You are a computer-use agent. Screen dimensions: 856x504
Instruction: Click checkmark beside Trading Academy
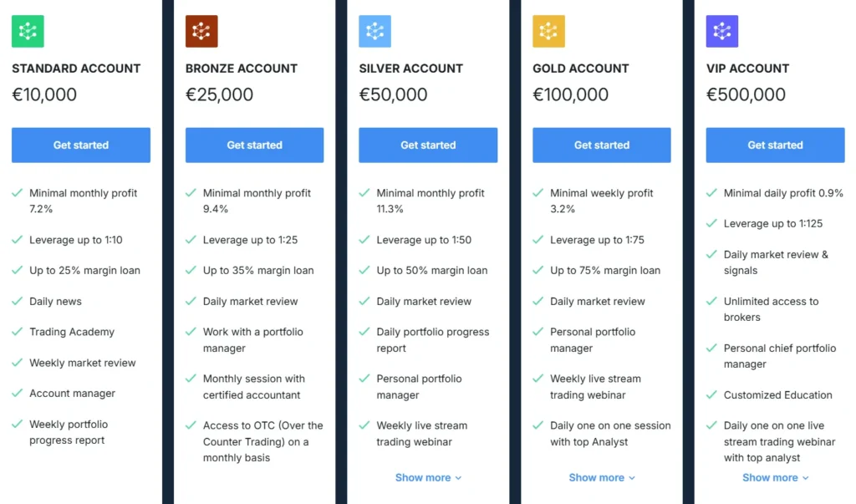coord(17,332)
